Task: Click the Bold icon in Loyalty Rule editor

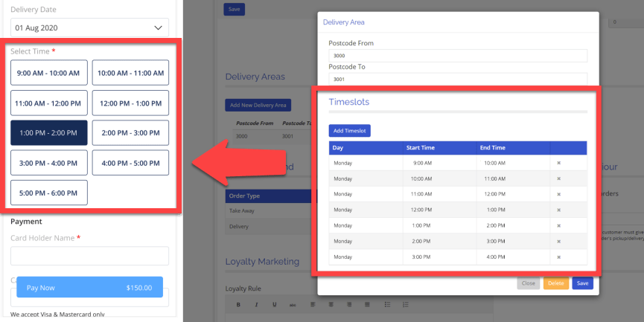Action: click(238, 304)
